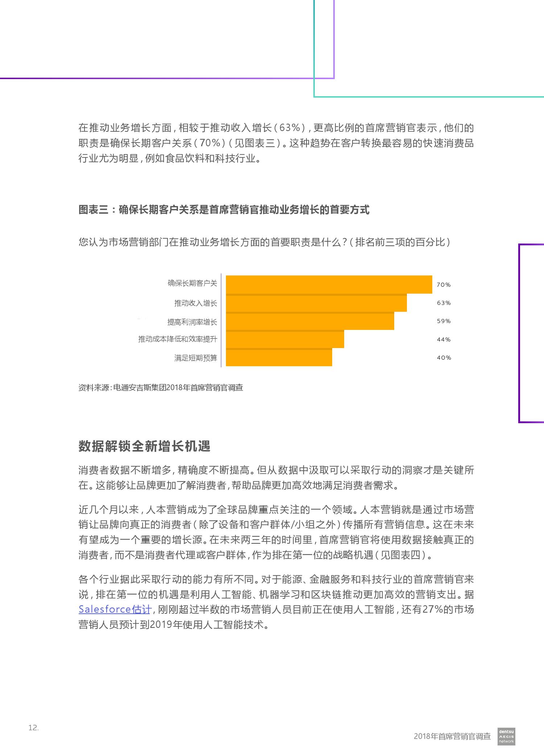The height and width of the screenshot is (756, 544).
Task: Open the Salesforce估计 hyperlink
Action: coord(115,609)
